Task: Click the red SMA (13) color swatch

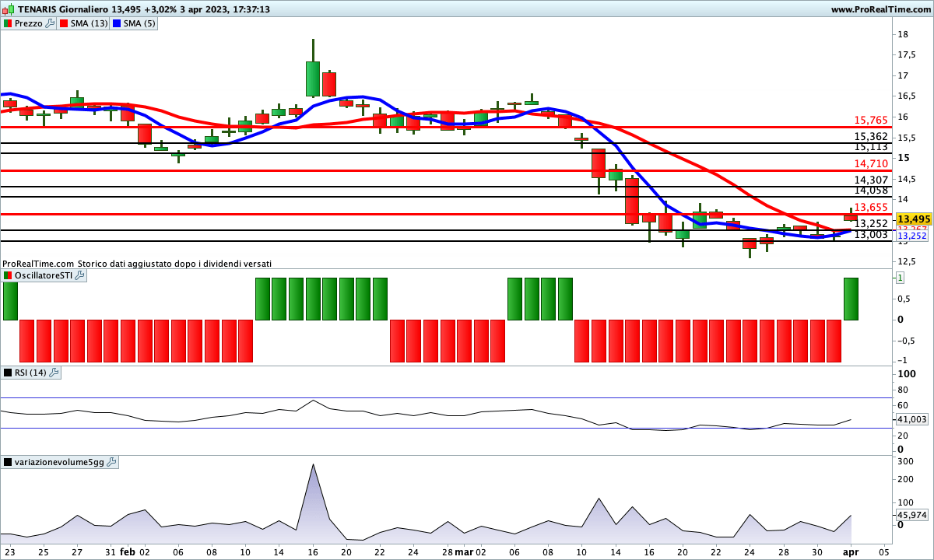Action: pos(64,23)
